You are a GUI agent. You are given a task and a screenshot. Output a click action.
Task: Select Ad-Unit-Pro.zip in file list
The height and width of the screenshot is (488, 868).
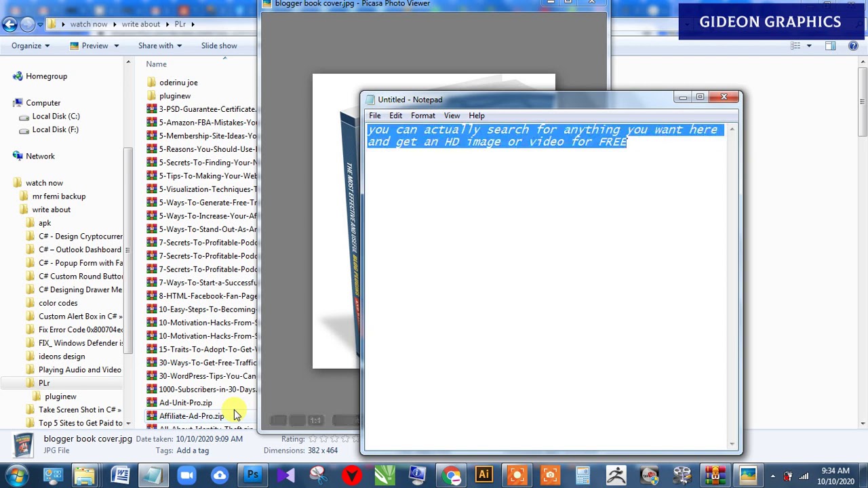(x=185, y=403)
